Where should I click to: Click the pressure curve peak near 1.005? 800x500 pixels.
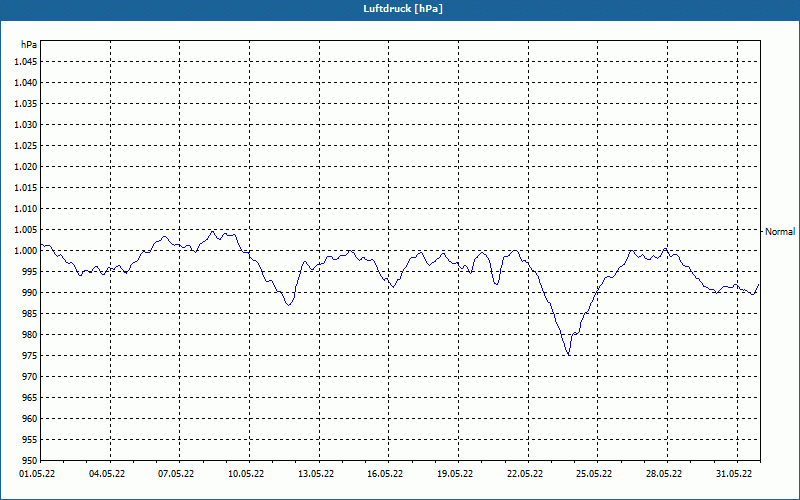click(213, 232)
